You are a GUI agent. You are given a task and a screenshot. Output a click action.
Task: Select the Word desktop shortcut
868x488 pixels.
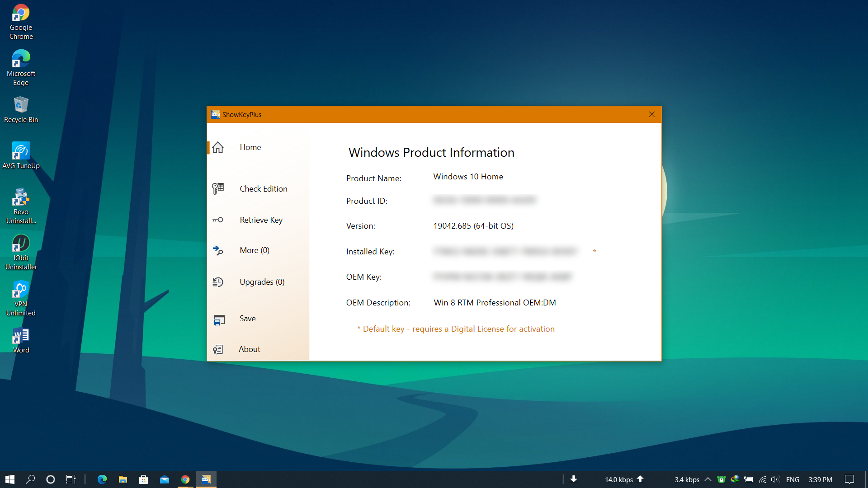point(21,340)
